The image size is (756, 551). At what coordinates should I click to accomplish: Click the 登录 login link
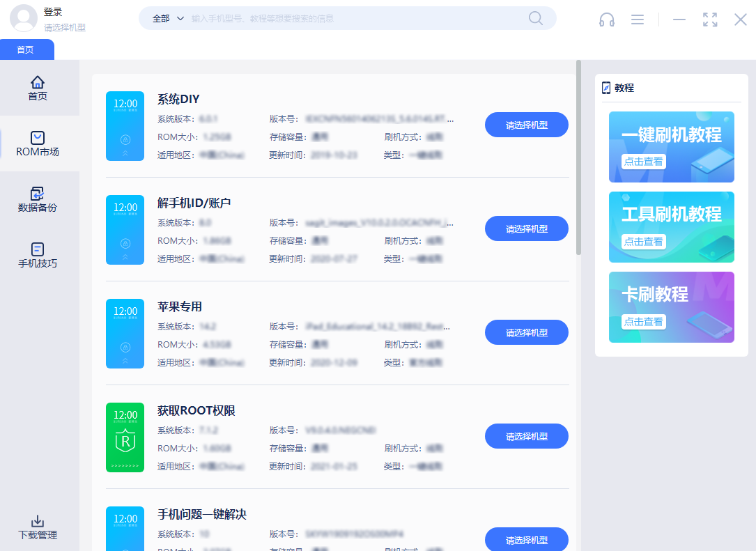tap(53, 12)
